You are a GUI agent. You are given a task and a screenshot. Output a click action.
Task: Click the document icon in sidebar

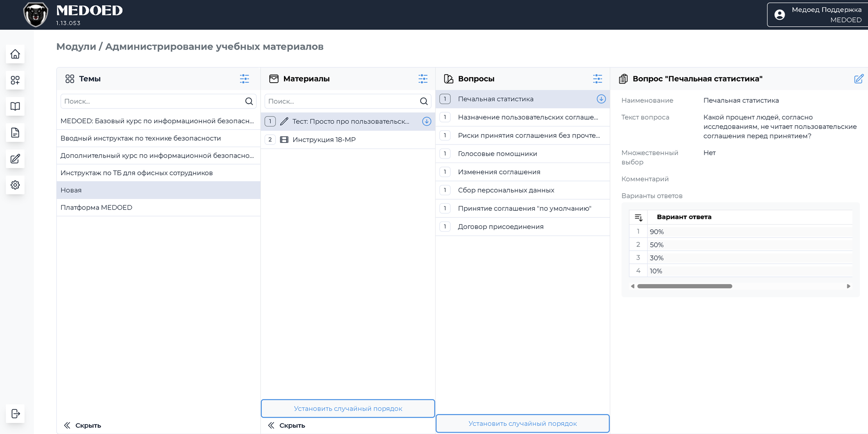[15, 133]
